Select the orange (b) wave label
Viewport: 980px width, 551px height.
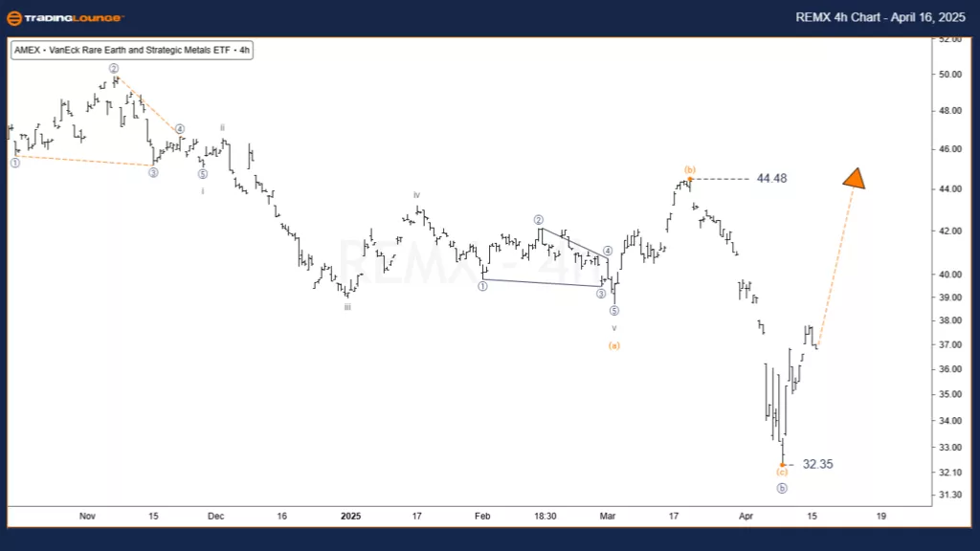[x=688, y=169]
